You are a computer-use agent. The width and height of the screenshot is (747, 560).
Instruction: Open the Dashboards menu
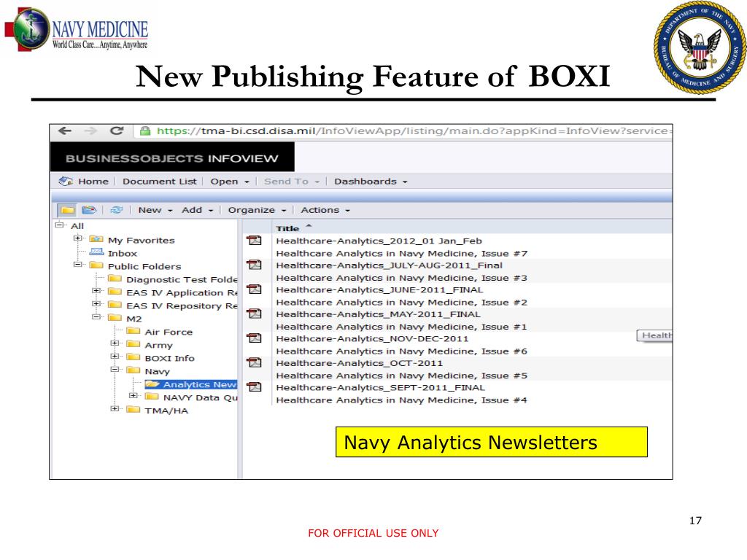[x=371, y=182]
